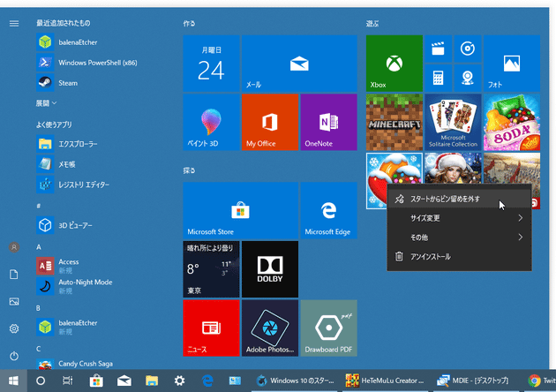Click the Power button in Start sidebar
The image size is (556, 392).
click(14, 356)
